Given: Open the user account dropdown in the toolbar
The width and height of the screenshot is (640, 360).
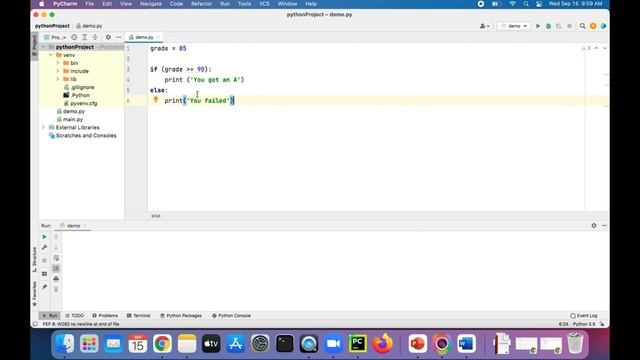Looking at the screenshot, I should (484, 26).
